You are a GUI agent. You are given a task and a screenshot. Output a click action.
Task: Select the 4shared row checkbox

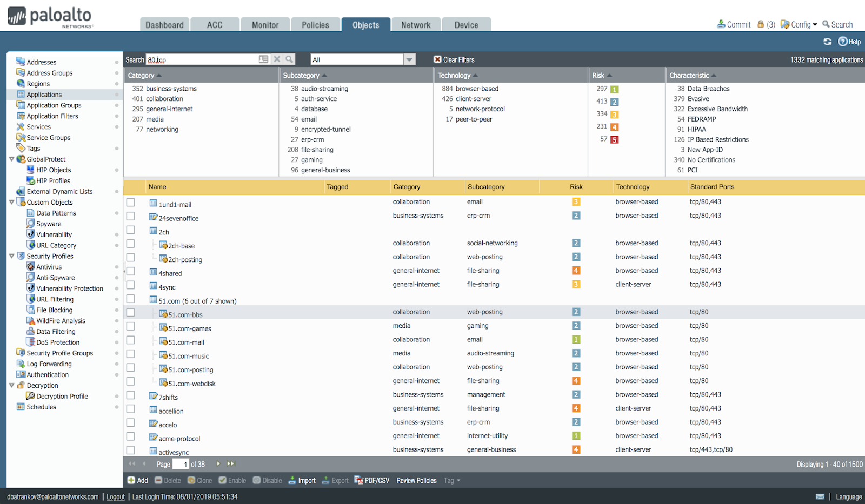click(x=131, y=271)
